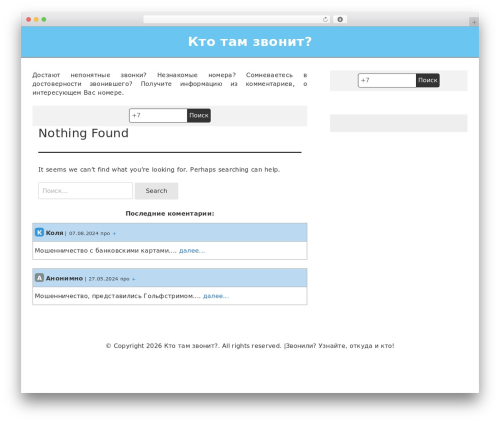Click the browser reload icon
Viewport: 500px width, 423px height.
point(325,19)
